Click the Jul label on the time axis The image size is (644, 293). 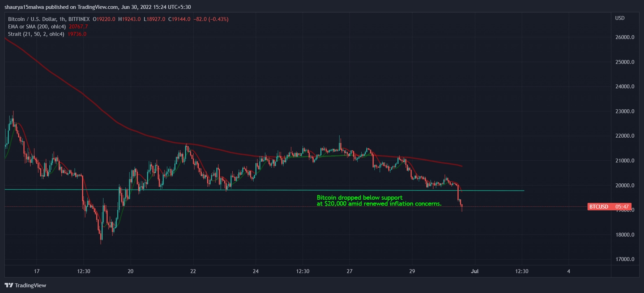(x=474, y=271)
